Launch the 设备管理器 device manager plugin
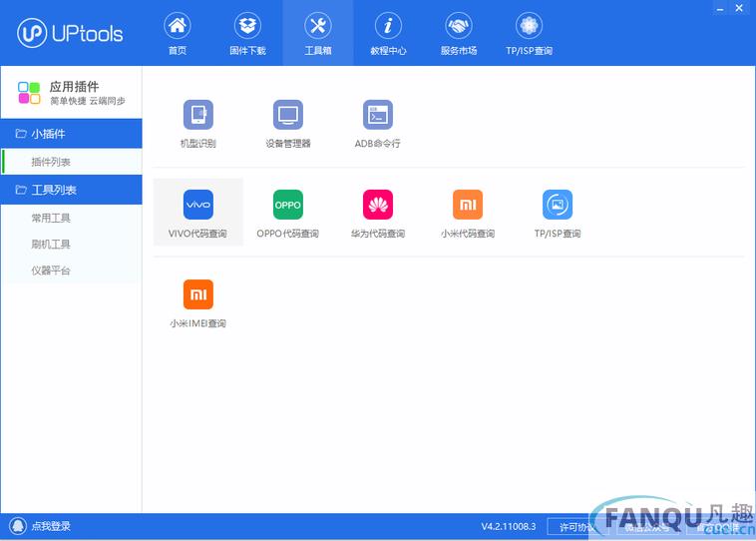Image resolution: width=756 pixels, height=541 pixels. [x=288, y=124]
